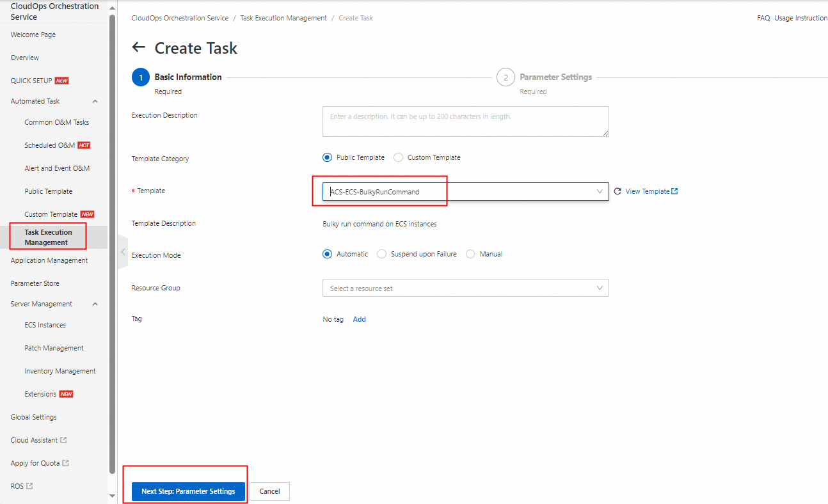Select Task Execution Management in sidebar
This screenshot has width=828, height=504.
point(49,237)
